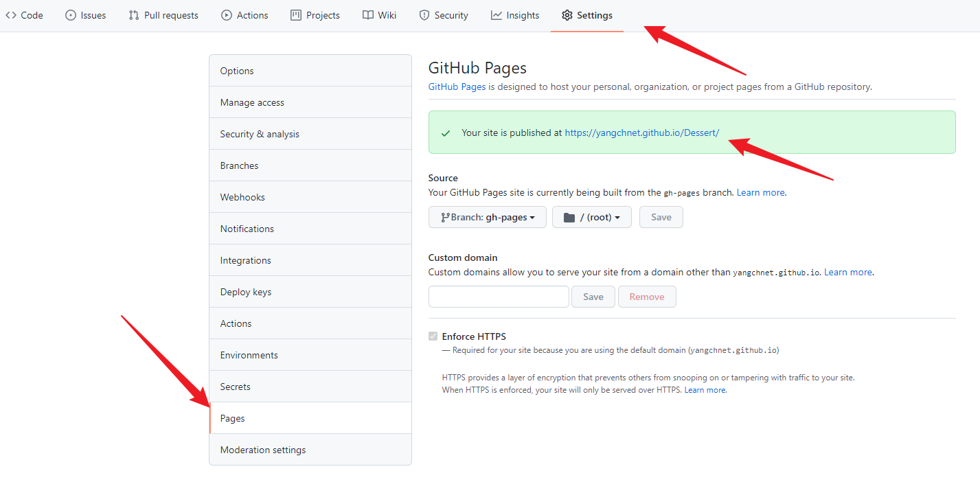980x482 pixels.
Task: Click the Enforce HTTPS label
Action: click(474, 336)
